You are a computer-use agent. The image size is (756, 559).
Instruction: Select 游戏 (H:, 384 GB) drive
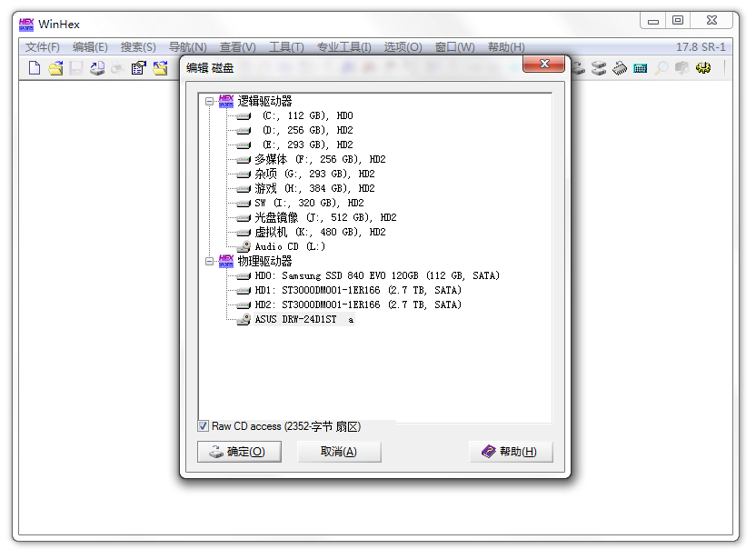pos(314,188)
